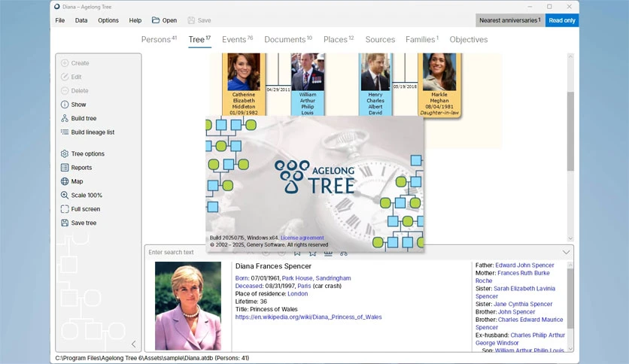Open the Options menu
Image resolution: width=629 pixels, height=364 pixels.
[x=108, y=20]
